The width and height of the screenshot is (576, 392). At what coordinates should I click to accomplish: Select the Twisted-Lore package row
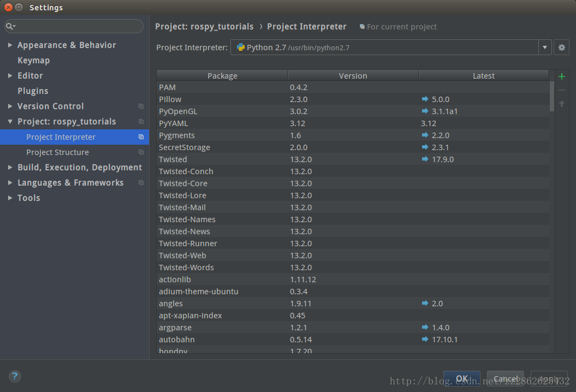pos(353,195)
